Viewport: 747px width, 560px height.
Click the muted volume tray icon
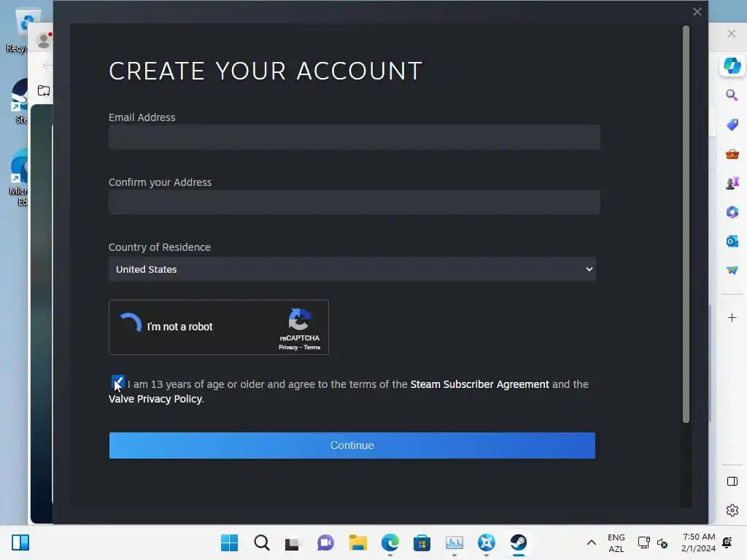(x=662, y=542)
